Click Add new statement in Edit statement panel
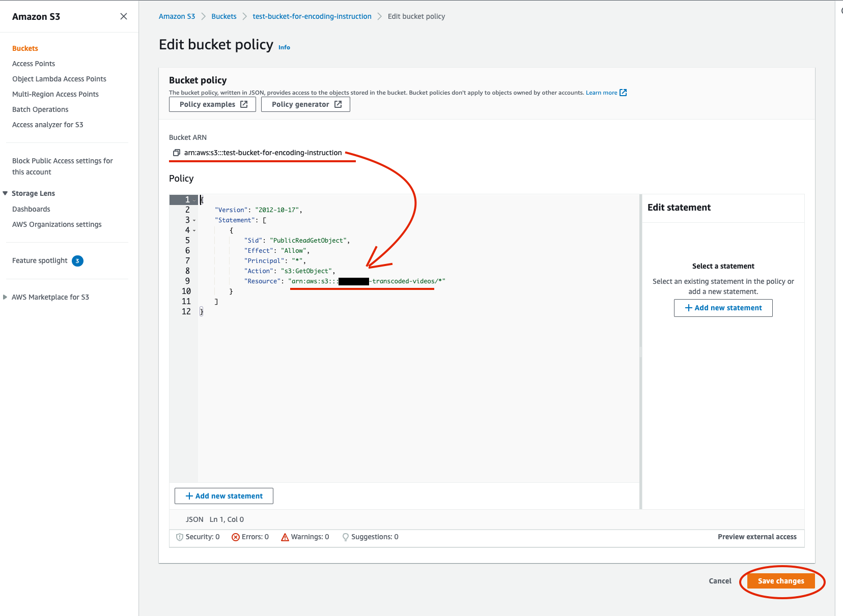Viewport: 843px width, 616px height. (723, 308)
